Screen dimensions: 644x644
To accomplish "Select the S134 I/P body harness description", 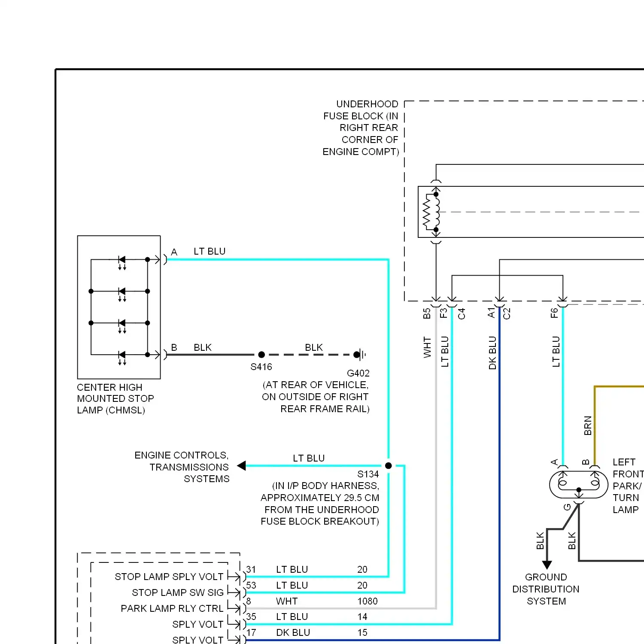I will pos(320,504).
